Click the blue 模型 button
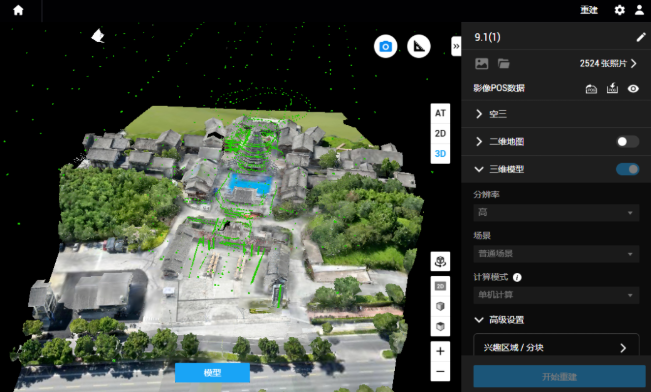This screenshot has width=651, height=392. (x=212, y=372)
